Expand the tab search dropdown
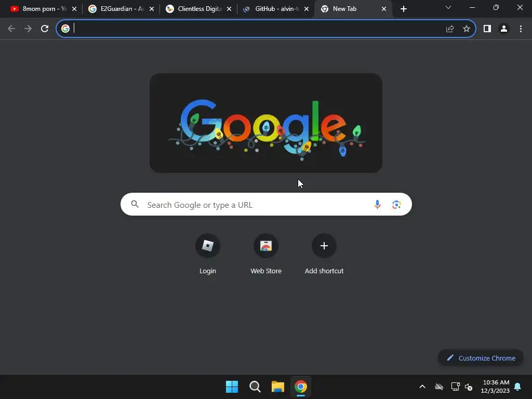This screenshot has width=532, height=399. [448, 7]
